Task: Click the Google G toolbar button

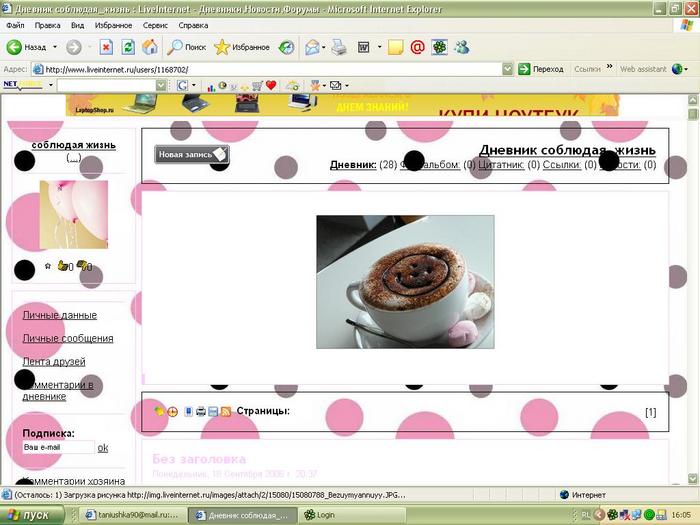Action: (x=182, y=85)
